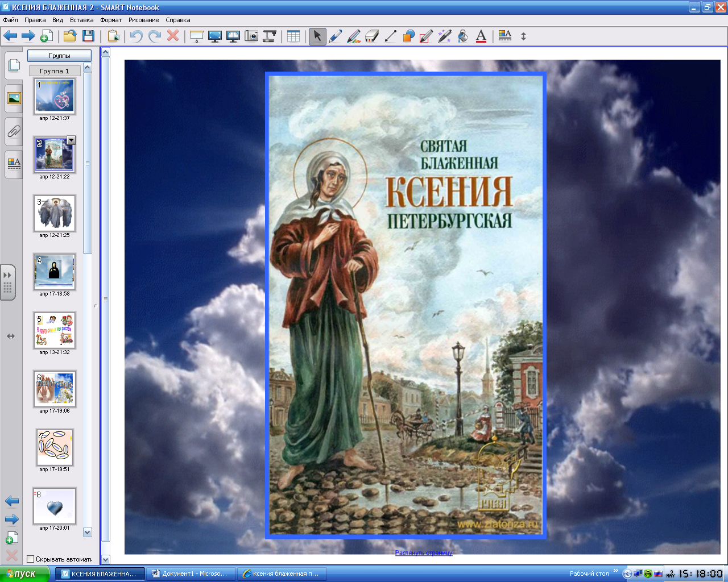
Task: Open the Вид menu
Action: [x=58, y=20]
